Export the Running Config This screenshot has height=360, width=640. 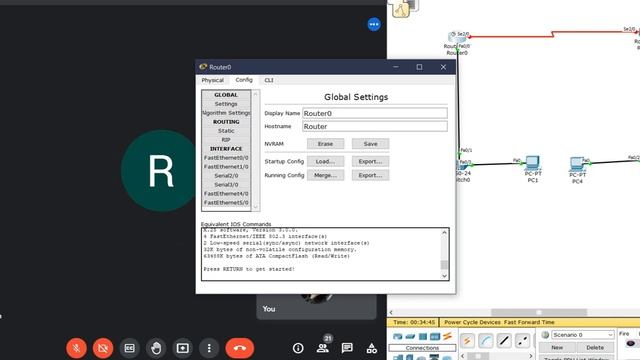(x=370, y=175)
